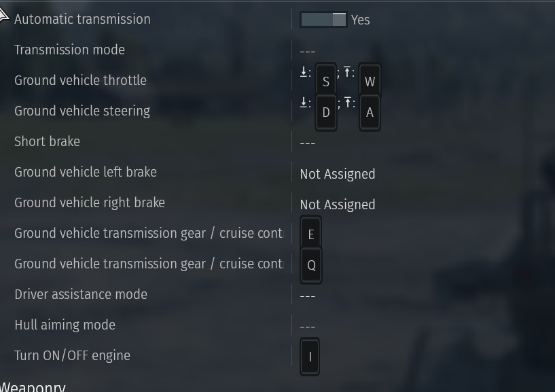Select the Short brake row label
Image resolution: width=555 pixels, height=392 pixels.
point(47,141)
